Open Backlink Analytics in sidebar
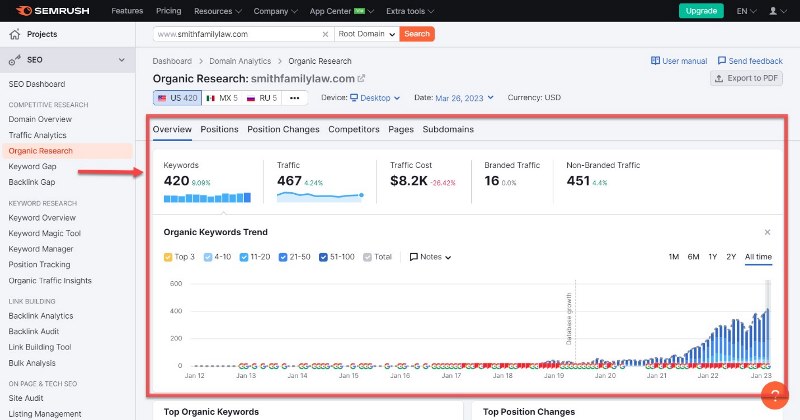Image resolution: width=800 pixels, height=420 pixels. pos(41,316)
